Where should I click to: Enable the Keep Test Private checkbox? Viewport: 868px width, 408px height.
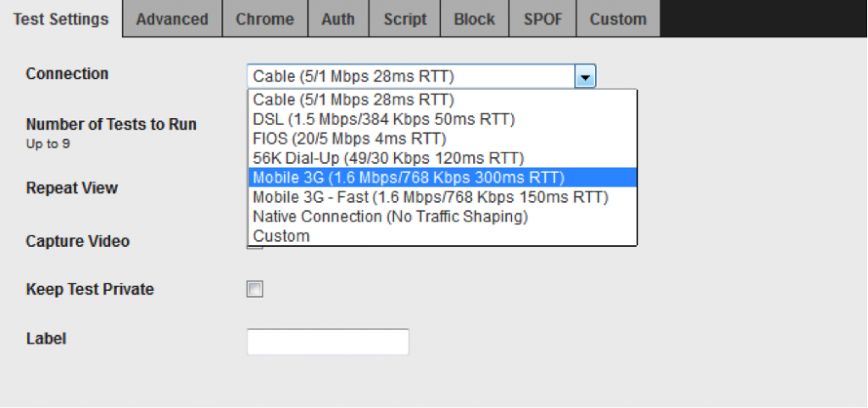[x=254, y=289]
